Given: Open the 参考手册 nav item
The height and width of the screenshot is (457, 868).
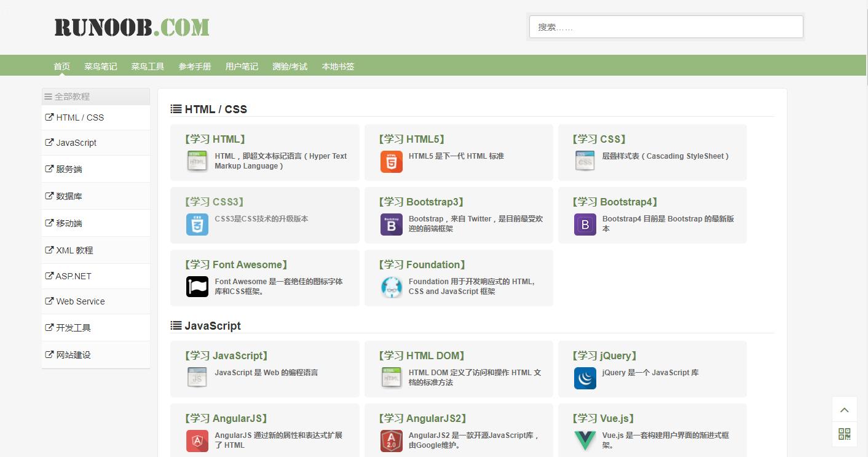Looking at the screenshot, I should click(x=195, y=66).
